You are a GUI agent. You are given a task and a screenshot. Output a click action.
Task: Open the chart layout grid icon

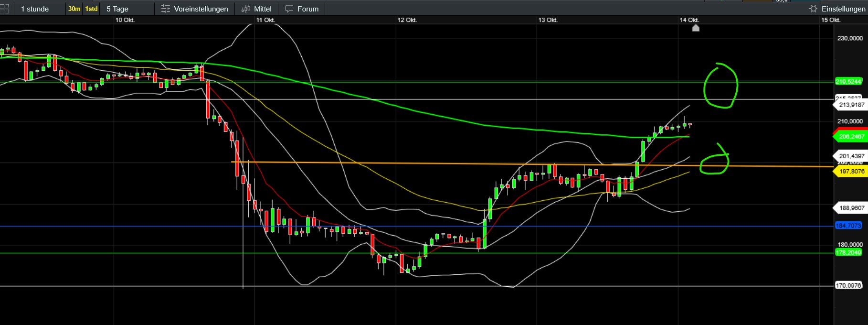(3, 9)
